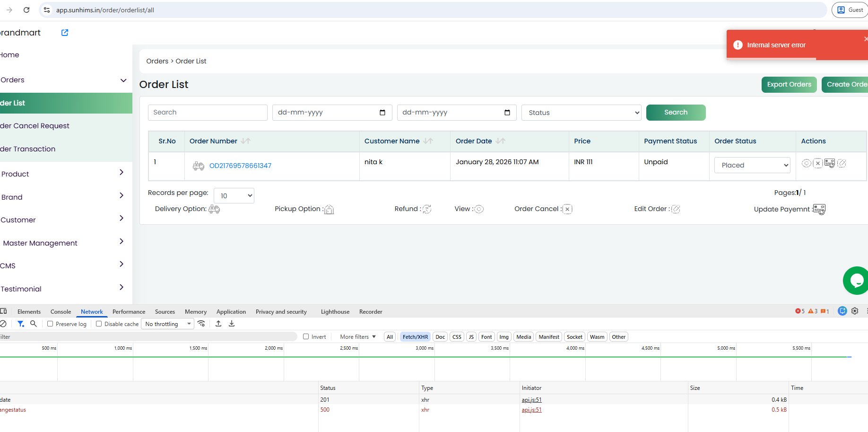868x432 pixels.
Task: Toggle the Disable cache checkbox
Action: [x=99, y=324]
